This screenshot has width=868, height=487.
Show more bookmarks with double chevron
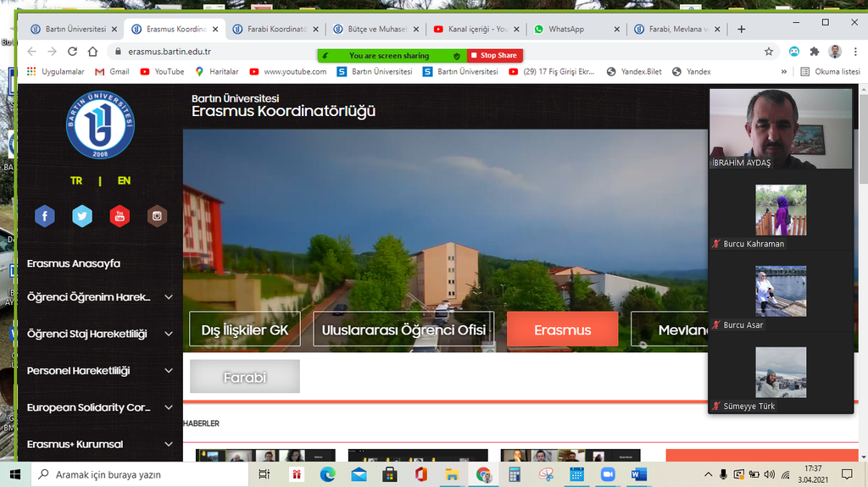click(784, 71)
